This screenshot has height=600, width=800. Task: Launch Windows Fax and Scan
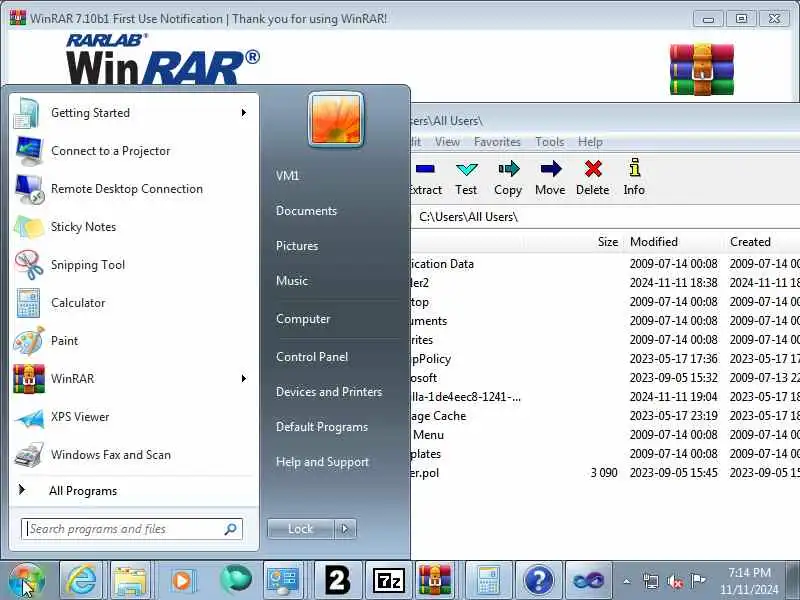tap(133, 455)
